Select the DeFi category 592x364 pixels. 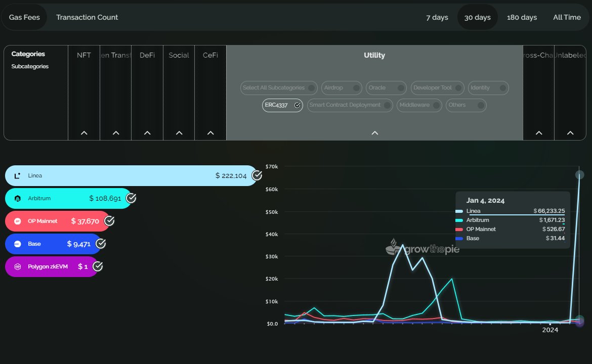click(147, 55)
